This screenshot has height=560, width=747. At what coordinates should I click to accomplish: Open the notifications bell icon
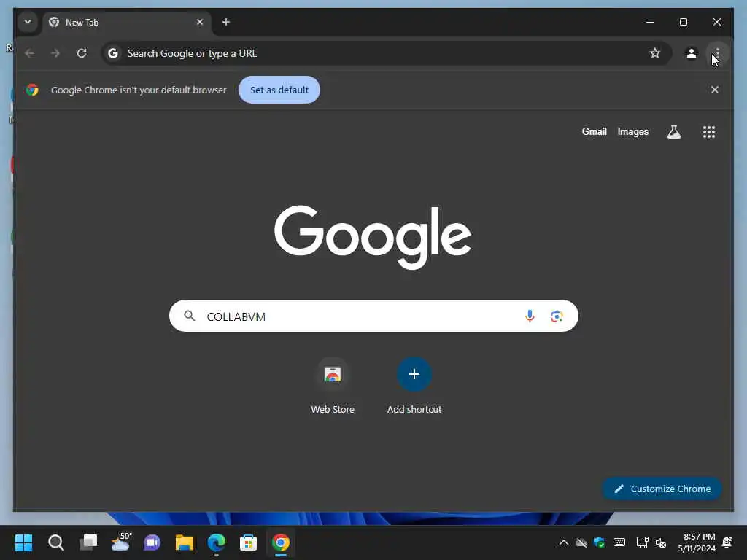tap(727, 542)
